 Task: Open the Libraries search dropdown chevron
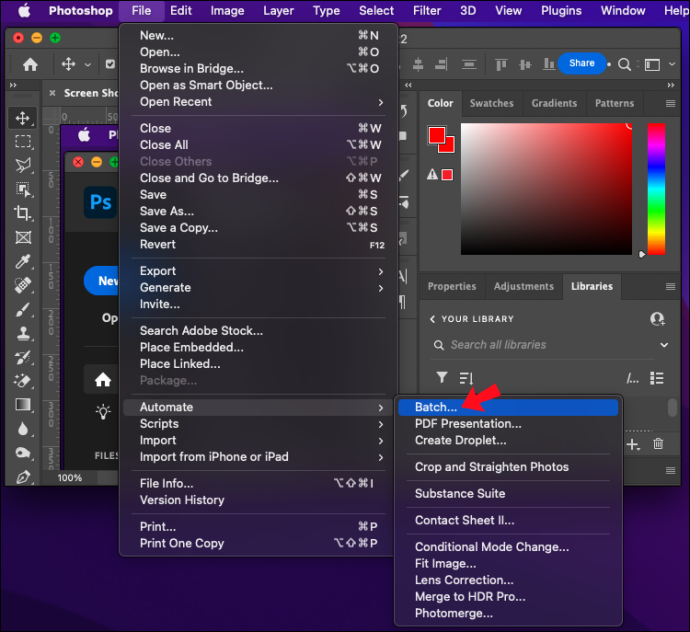[664, 345]
